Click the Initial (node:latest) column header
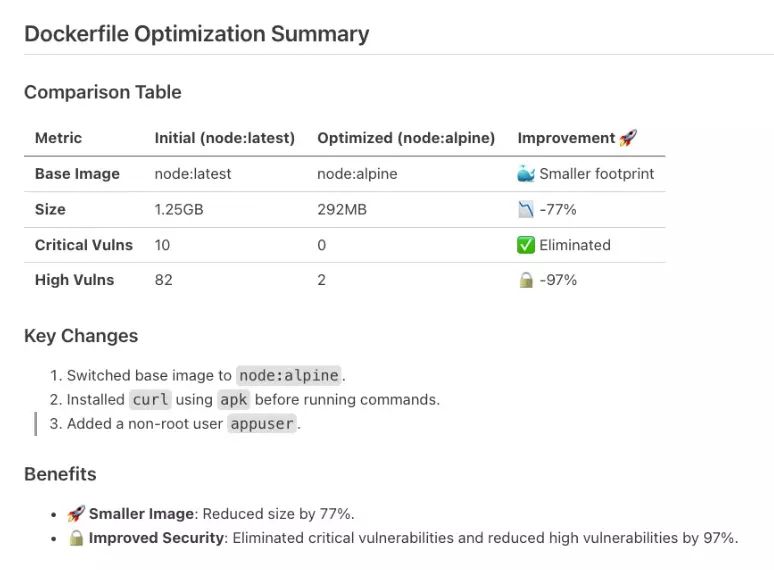The width and height of the screenshot is (774, 570). [225, 138]
